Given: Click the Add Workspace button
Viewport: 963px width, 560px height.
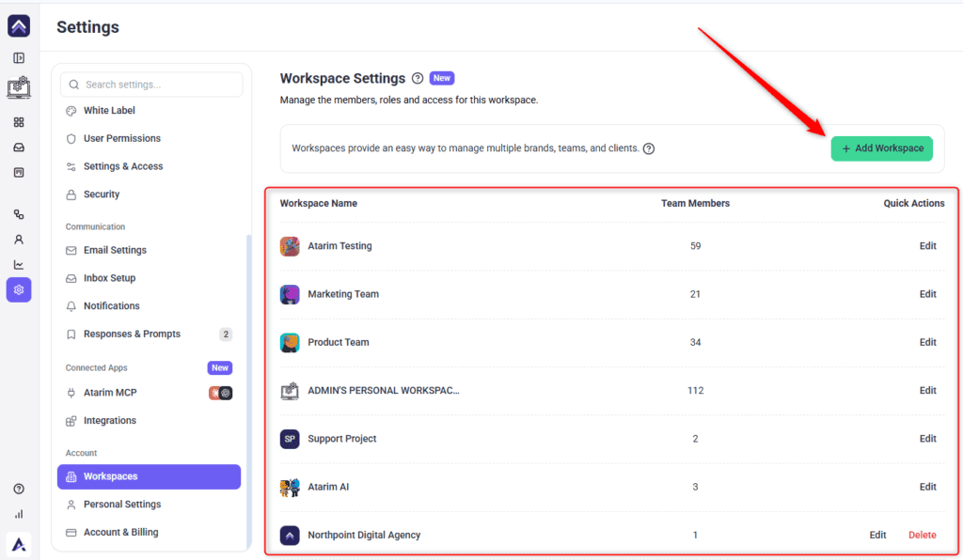Looking at the screenshot, I should point(882,148).
